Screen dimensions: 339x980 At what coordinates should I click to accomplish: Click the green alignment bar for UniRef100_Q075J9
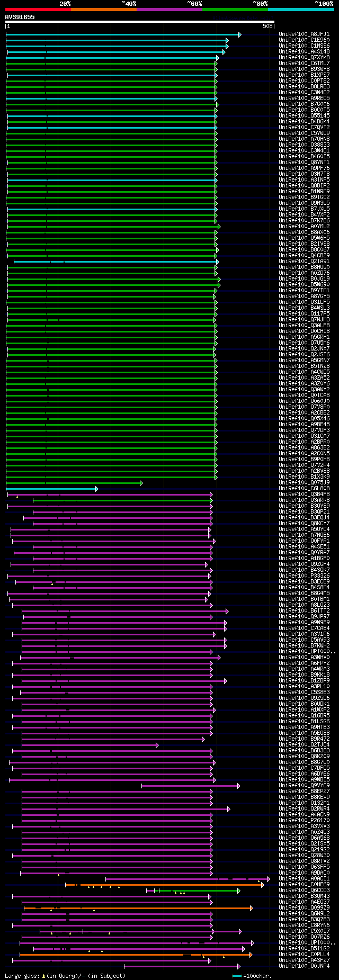click(74, 483)
